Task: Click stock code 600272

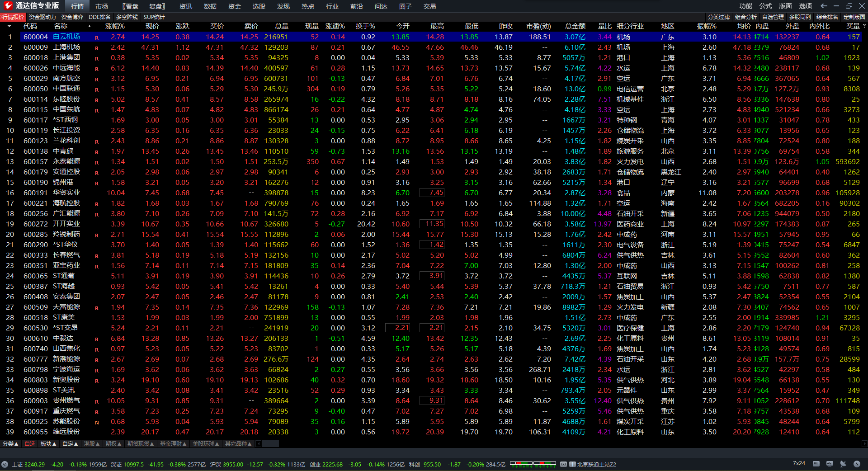Action: coord(36,224)
